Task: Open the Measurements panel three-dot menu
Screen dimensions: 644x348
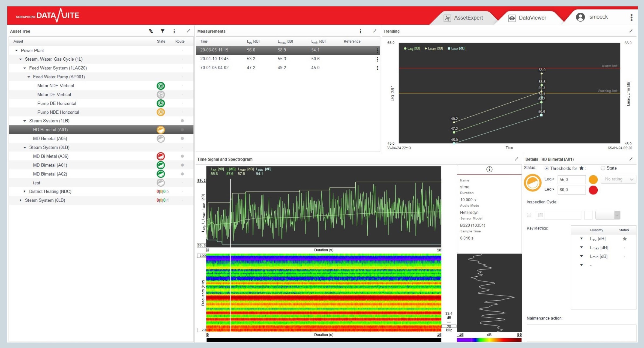Action: [x=361, y=31]
